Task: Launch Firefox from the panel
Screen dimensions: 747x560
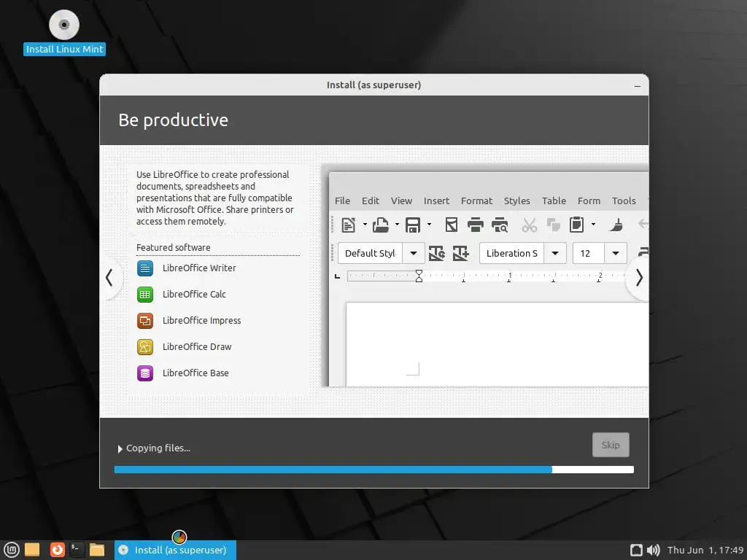Action: [58, 550]
